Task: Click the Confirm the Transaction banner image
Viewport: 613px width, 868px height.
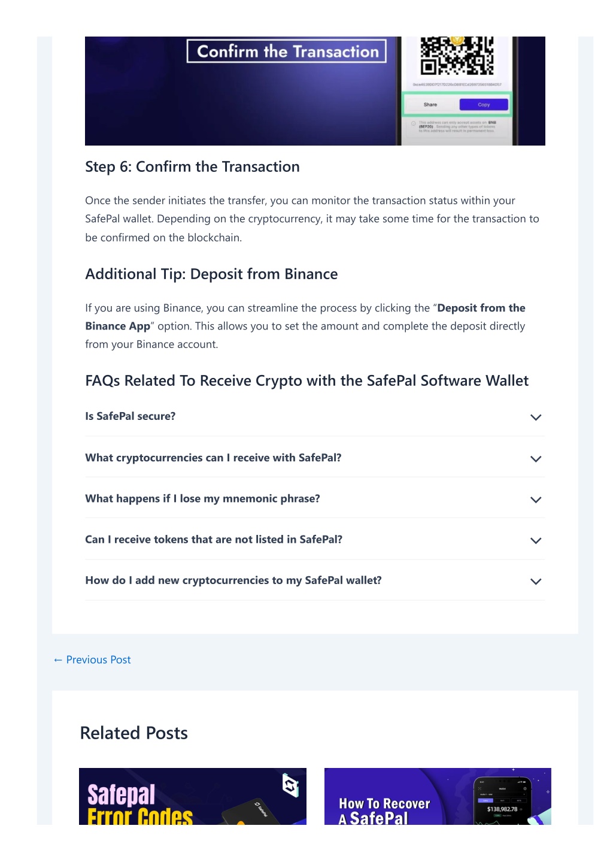Action: (x=315, y=91)
